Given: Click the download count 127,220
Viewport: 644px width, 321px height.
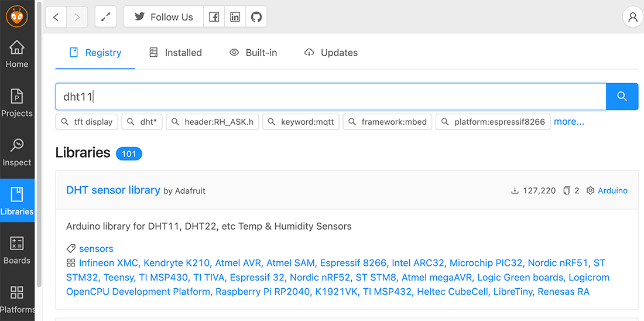Looking at the screenshot, I should (533, 191).
